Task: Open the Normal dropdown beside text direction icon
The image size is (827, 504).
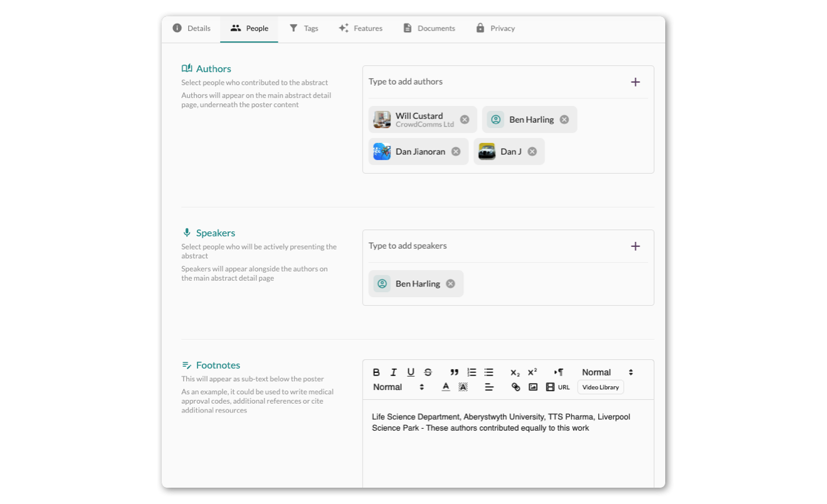Action: [x=607, y=372]
